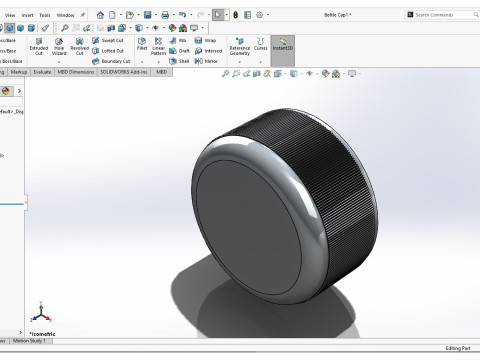Create a new document
This screenshot has width=480, height=360.
click(x=113, y=15)
